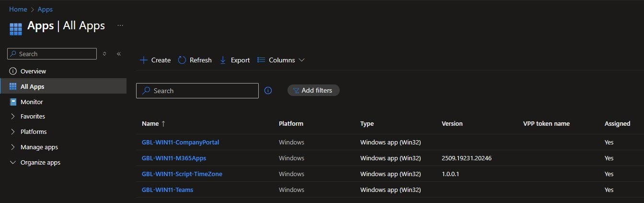Click the Create plus icon
Screen dimensions: 644x203
tap(144, 60)
